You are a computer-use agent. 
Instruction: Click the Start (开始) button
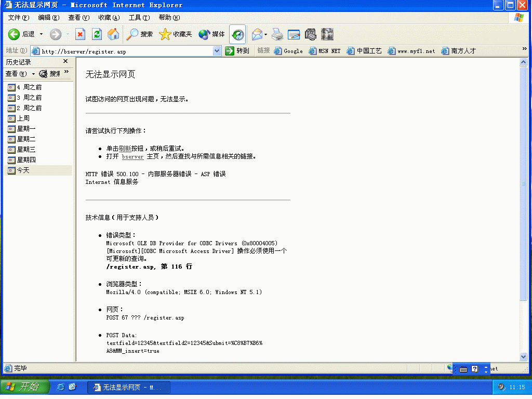(24, 387)
